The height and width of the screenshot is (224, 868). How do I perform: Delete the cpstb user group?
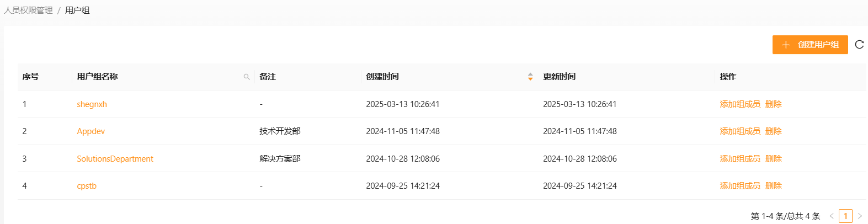coord(773,186)
